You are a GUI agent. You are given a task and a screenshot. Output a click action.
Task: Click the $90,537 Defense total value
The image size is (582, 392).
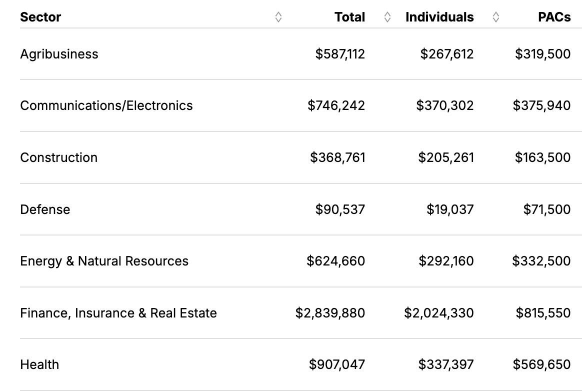[x=340, y=209]
